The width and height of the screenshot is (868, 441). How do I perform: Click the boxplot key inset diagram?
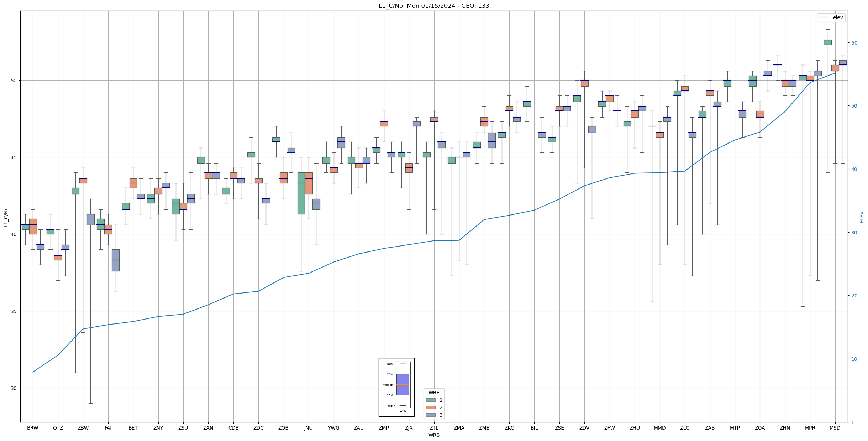(396, 387)
